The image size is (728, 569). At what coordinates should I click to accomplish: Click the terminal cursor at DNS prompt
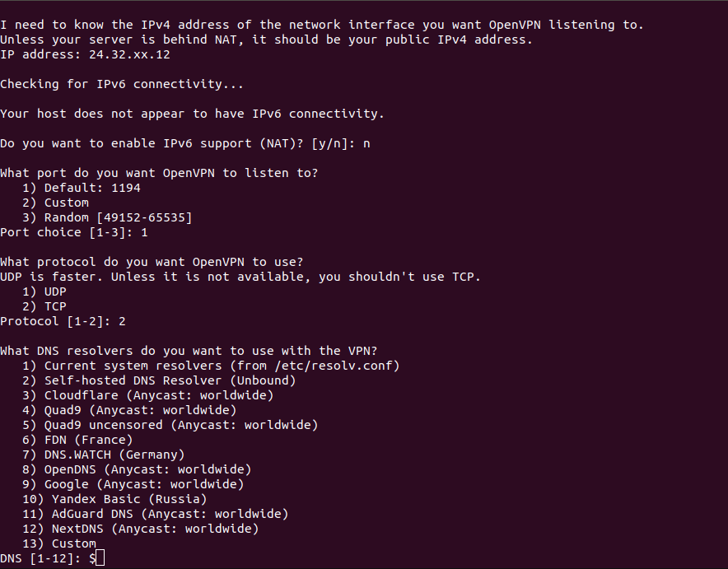(x=100, y=557)
